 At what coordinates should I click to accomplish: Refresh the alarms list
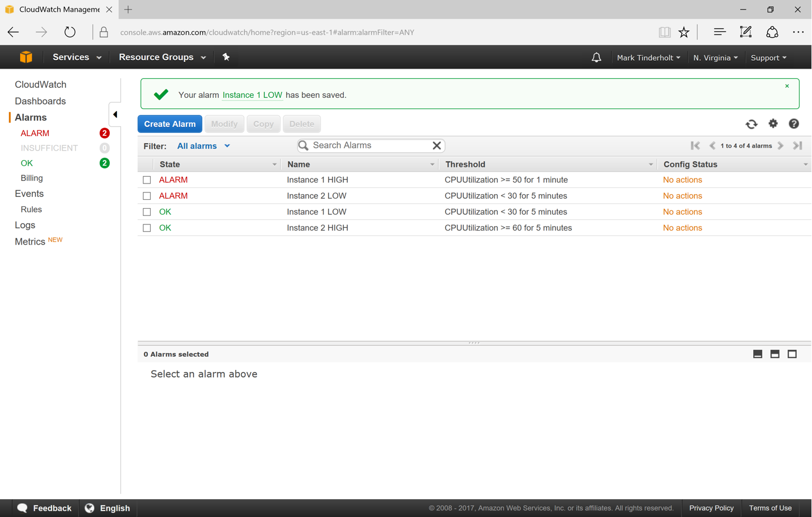(752, 124)
